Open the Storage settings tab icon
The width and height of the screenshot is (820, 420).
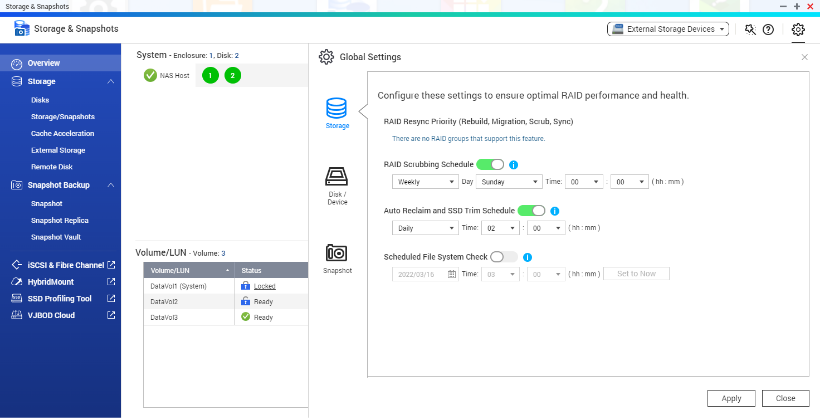click(x=337, y=108)
